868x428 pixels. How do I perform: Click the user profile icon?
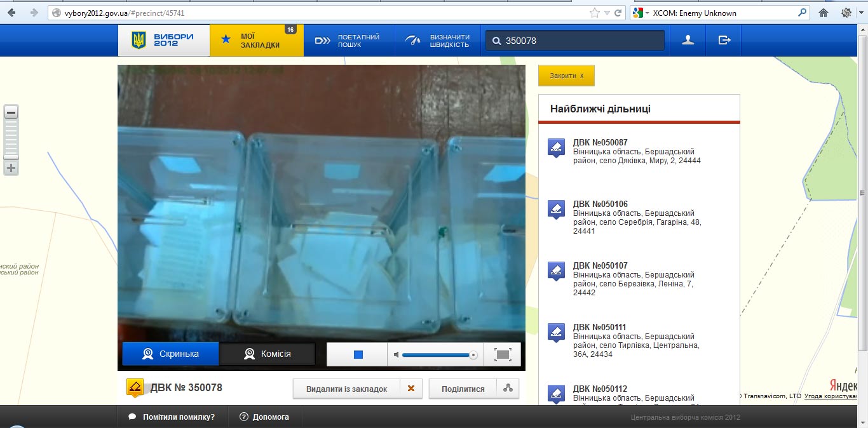click(688, 40)
